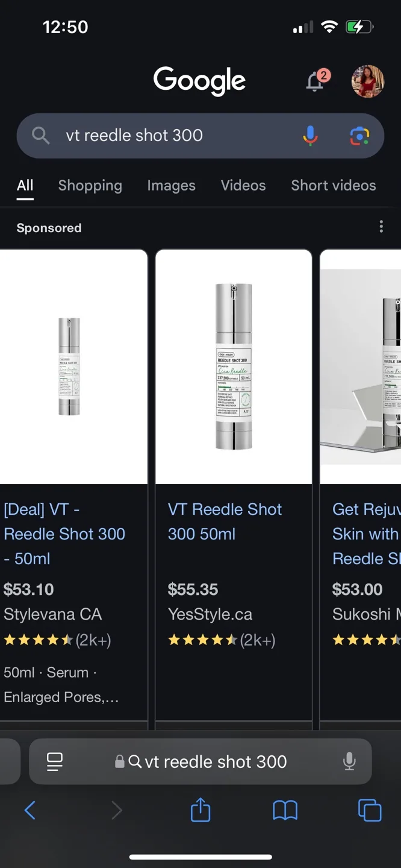Screen dimensions: 401x868
Task: Open the Sponsored section three-dot menu
Action: pyautogui.click(x=381, y=226)
